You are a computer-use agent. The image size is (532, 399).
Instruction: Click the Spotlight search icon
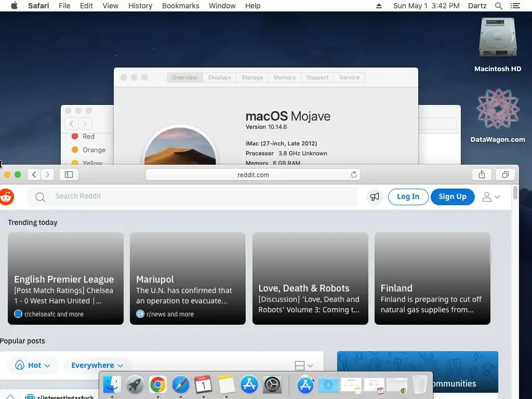(498, 6)
